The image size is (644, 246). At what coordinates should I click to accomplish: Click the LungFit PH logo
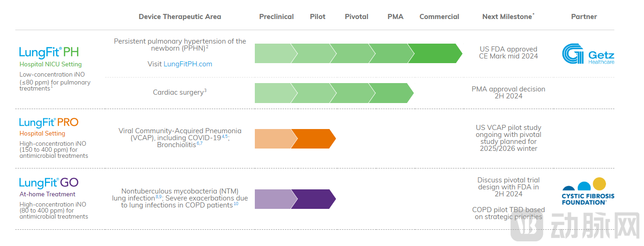(49, 52)
